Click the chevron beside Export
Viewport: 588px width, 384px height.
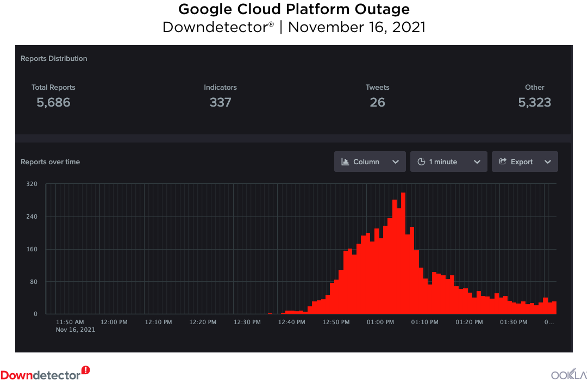(x=547, y=162)
